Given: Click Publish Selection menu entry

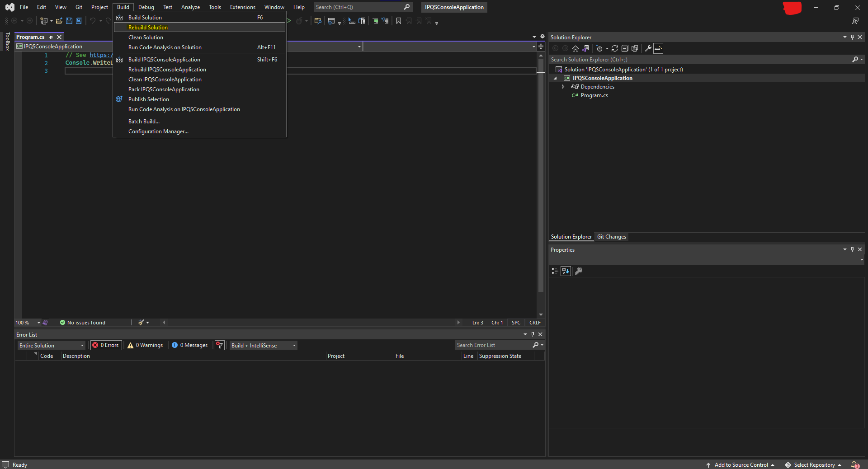Looking at the screenshot, I should pyautogui.click(x=199, y=99).
